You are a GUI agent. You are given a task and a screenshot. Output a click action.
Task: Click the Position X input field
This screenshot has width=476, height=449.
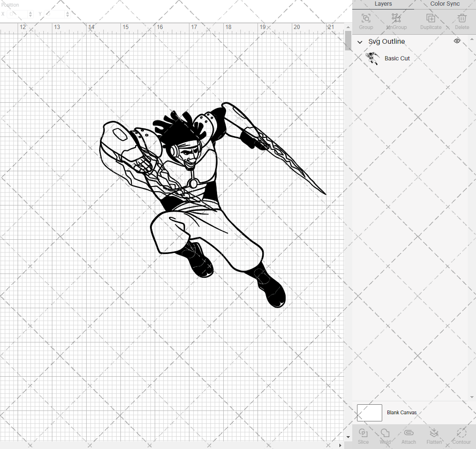tap(17, 14)
